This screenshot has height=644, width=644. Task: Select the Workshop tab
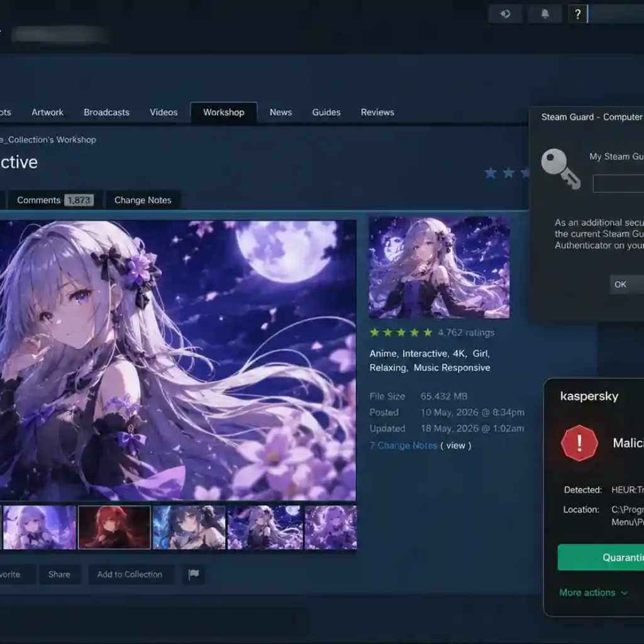point(224,113)
